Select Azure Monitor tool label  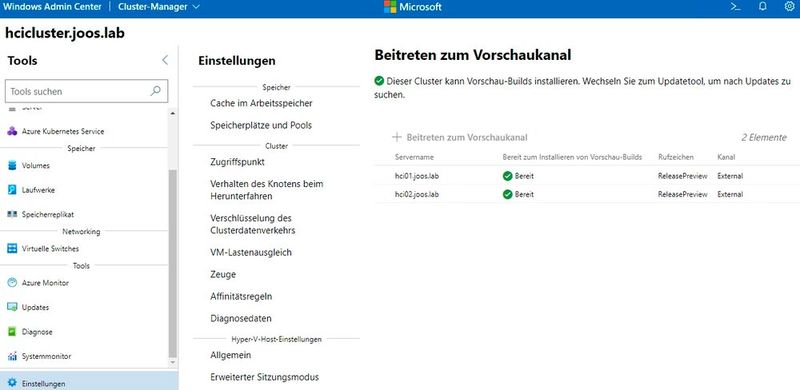tap(45, 283)
